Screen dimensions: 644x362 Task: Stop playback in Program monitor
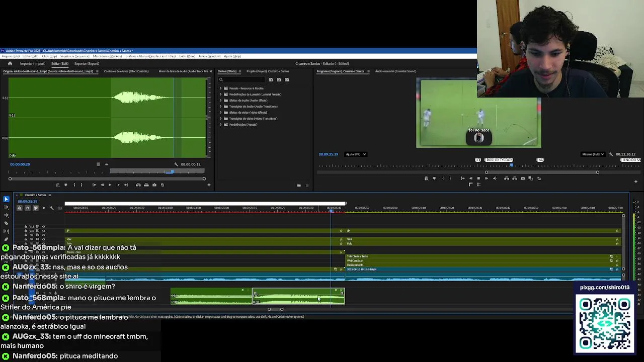tap(478, 178)
